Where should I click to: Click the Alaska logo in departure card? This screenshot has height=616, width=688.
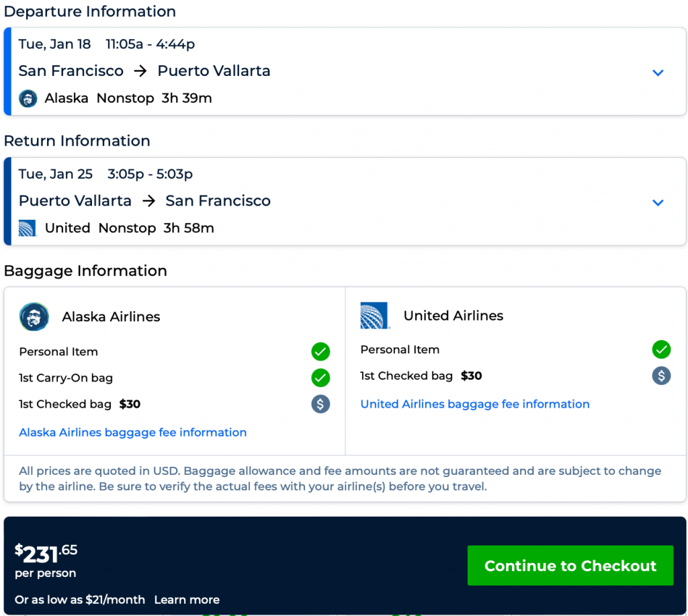click(28, 99)
